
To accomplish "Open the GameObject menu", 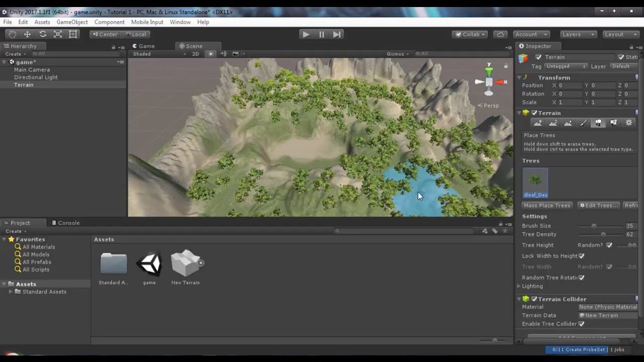I will coord(72,22).
